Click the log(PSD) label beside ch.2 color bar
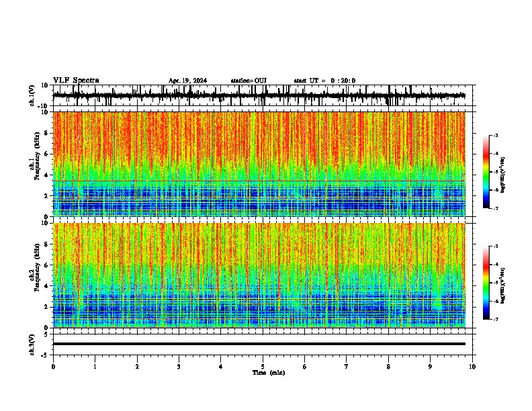The height and width of the screenshot is (411, 532). tap(502, 285)
